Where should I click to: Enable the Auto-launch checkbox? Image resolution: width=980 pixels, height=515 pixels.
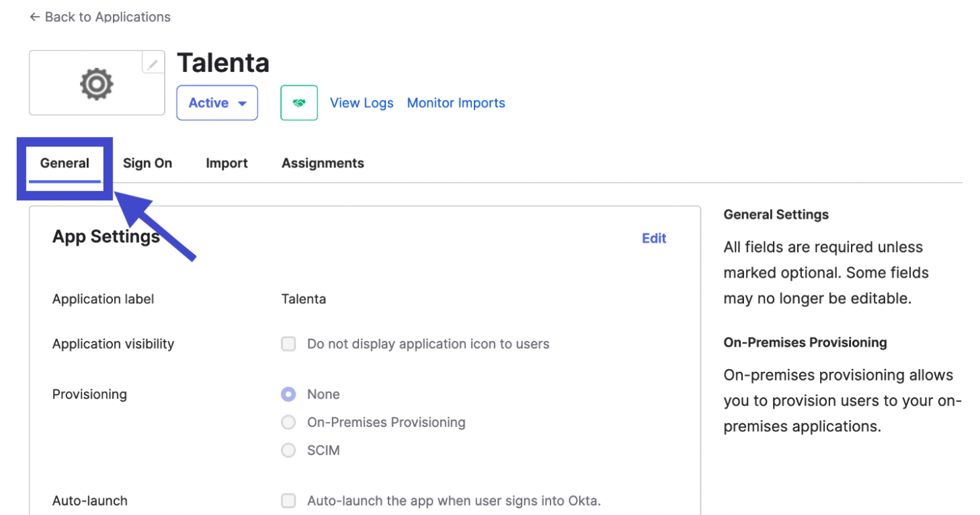click(288, 501)
